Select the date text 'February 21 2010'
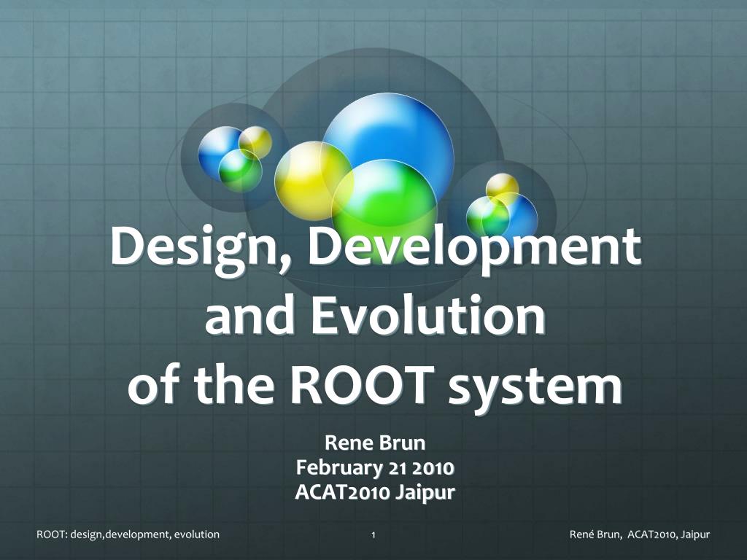Screen dimensions: 747x560 375,467
